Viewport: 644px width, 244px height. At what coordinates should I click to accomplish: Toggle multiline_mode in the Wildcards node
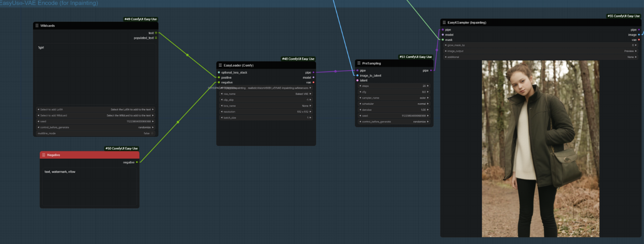point(95,133)
